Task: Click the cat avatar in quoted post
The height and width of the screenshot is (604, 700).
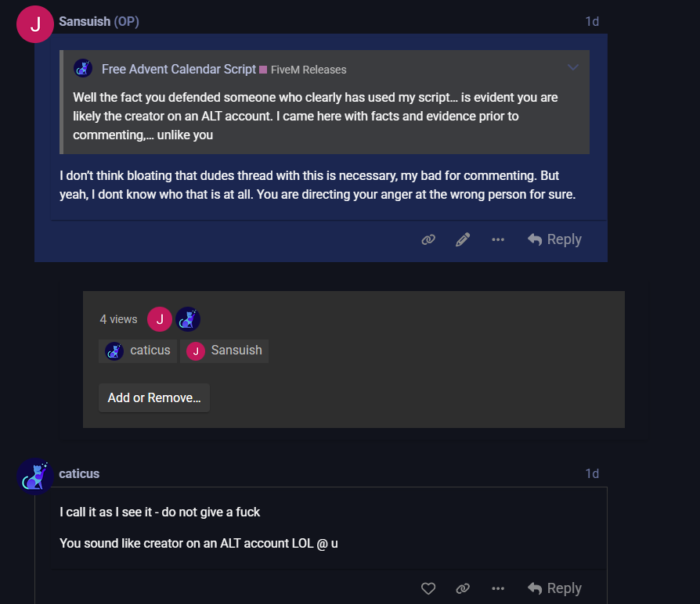Action: tap(83, 68)
